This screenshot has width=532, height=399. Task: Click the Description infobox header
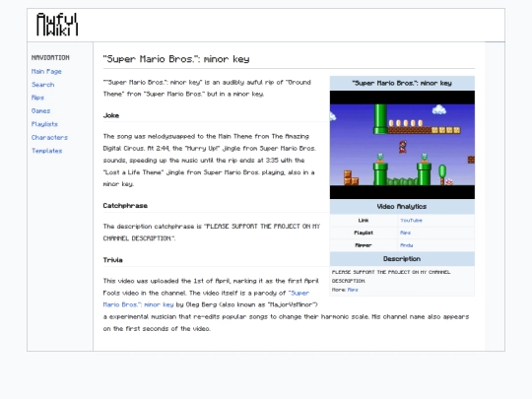pyautogui.click(x=402, y=259)
